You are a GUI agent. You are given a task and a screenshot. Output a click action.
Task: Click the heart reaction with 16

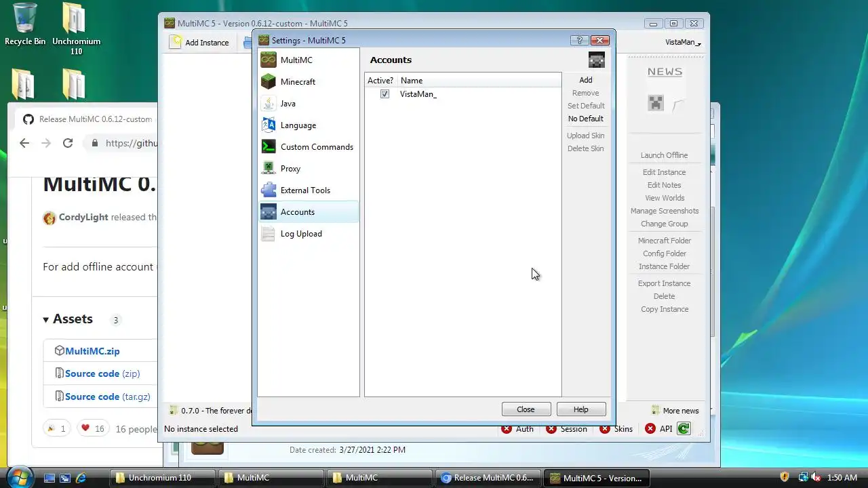[92, 428]
